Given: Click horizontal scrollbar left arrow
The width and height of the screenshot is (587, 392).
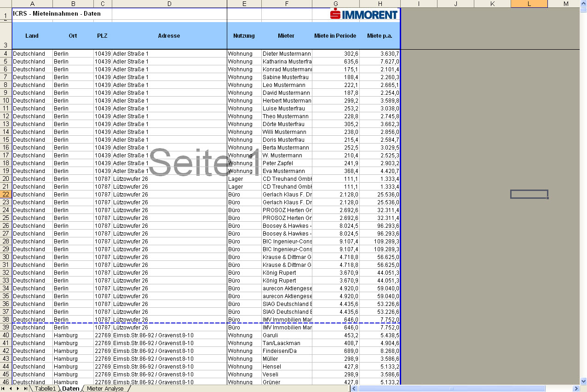Looking at the screenshot, I should click(x=354, y=389).
